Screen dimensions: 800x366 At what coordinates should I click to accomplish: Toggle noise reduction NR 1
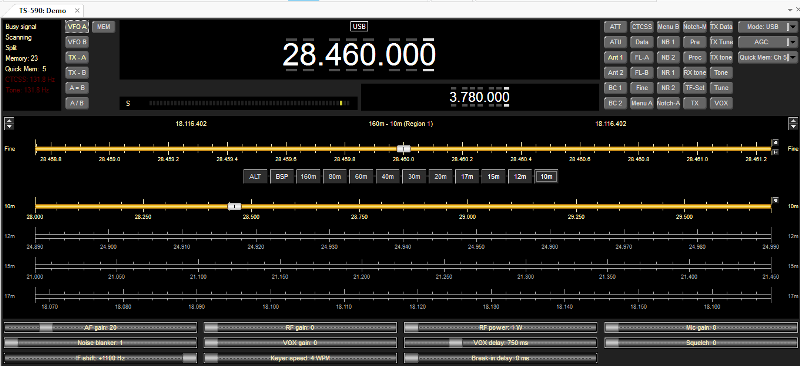click(668, 72)
